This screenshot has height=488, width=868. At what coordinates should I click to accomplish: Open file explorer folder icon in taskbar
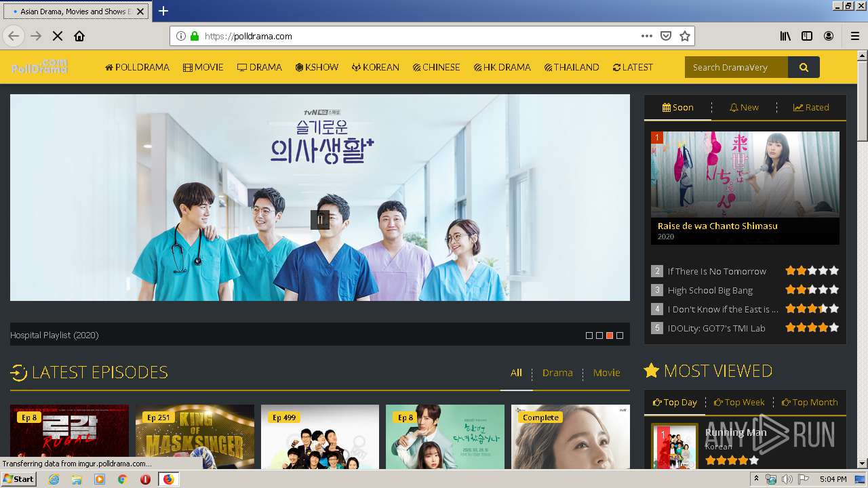pyautogui.click(x=77, y=479)
